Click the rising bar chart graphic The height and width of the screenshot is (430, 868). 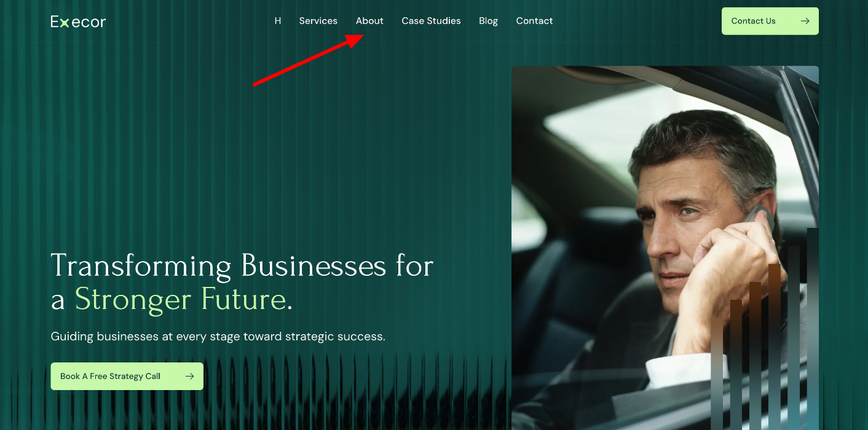pos(765,329)
